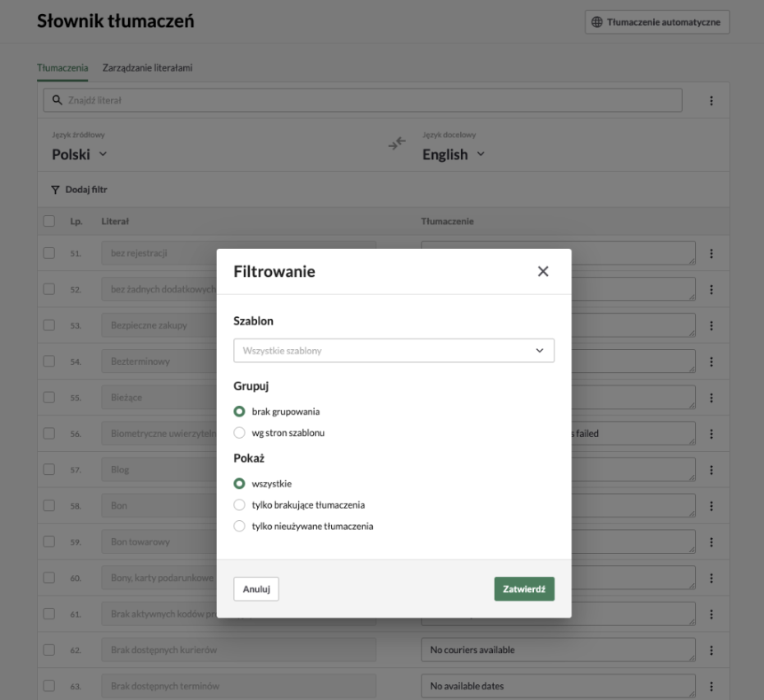
Task: Open three-dot menu for row 51
Action: (x=711, y=254)
